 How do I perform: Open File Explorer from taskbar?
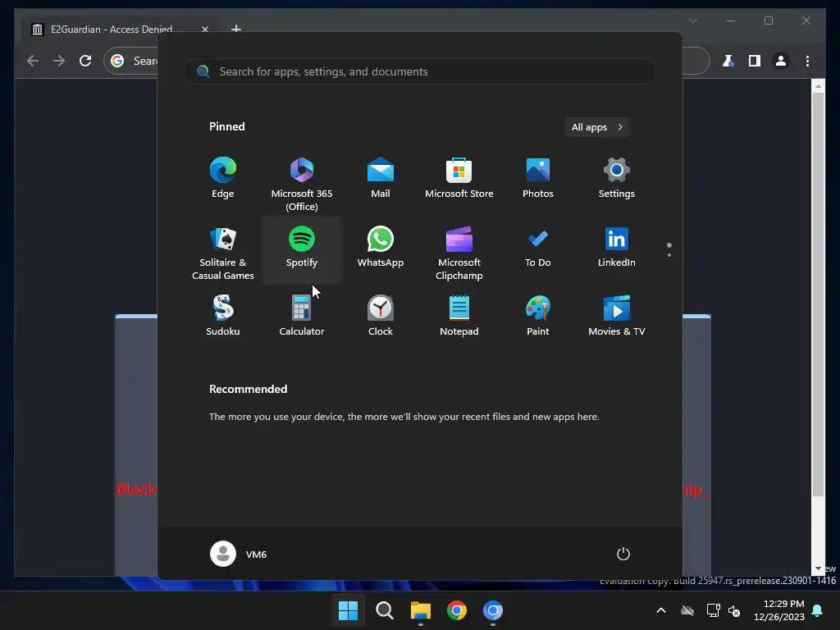click(x=421, y=610)
